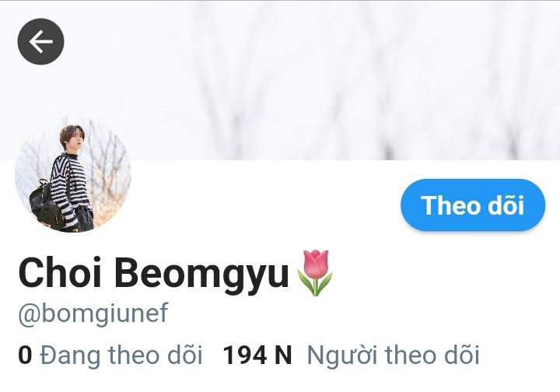
Task: Click the blue pill-shaped follow button
Action: 473,205
